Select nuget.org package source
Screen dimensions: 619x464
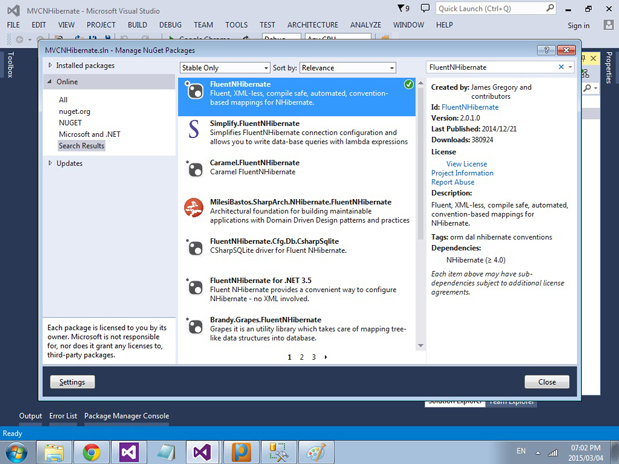click(74, 111)
